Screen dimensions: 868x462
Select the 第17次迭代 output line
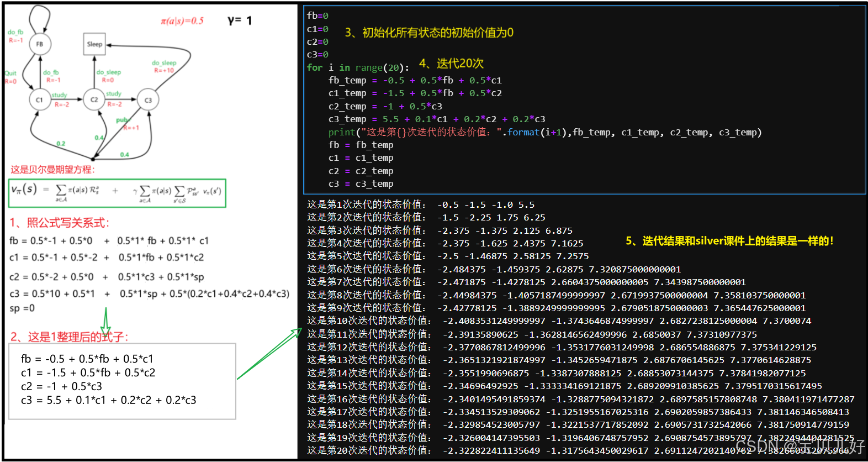[x=578, y=412]
